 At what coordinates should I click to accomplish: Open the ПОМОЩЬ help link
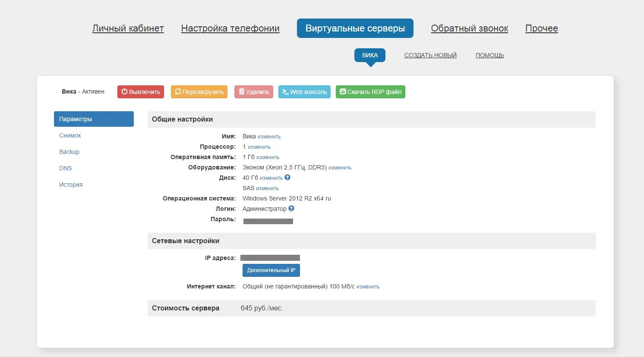489,55
